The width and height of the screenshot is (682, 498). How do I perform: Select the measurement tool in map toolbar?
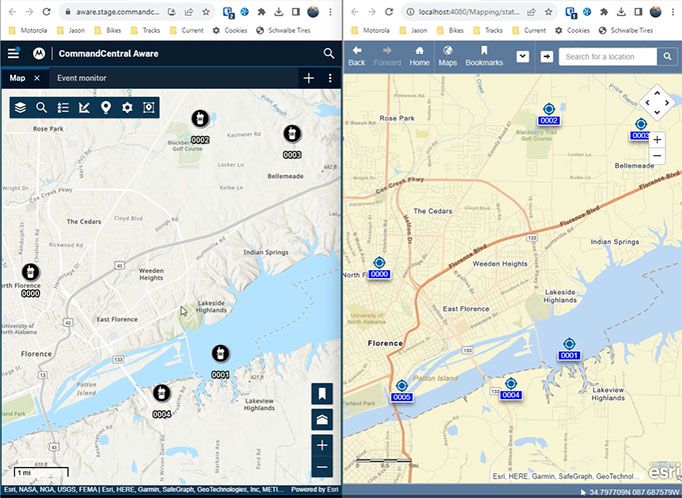tap(84, 107)
